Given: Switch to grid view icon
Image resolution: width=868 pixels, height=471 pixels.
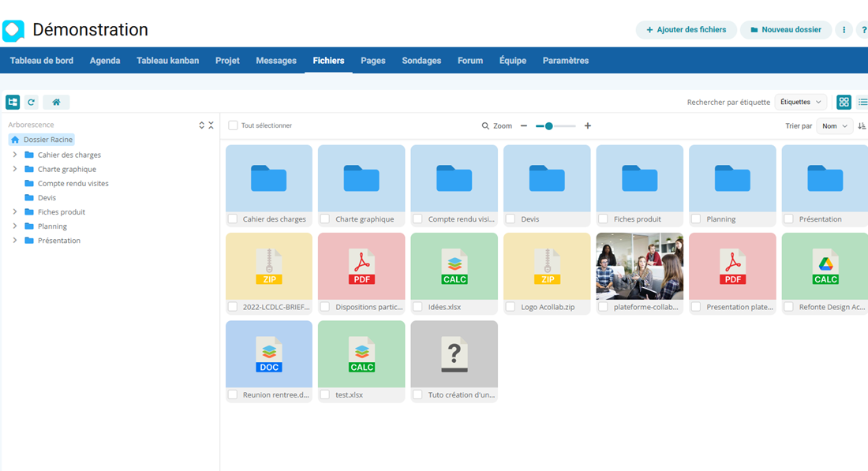Looking at the screenshot, I should pos(844,102).
